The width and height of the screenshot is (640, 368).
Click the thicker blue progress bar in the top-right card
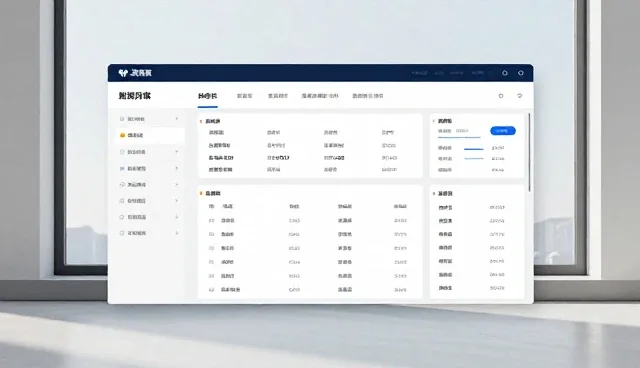[473, 149]
